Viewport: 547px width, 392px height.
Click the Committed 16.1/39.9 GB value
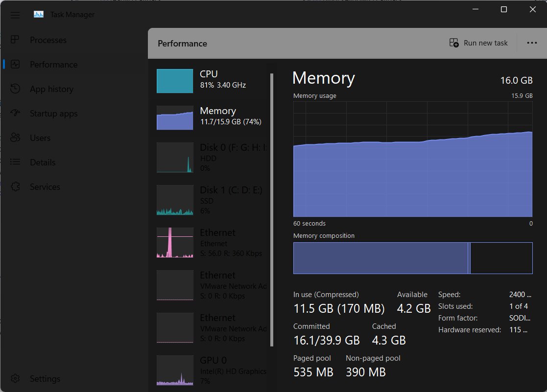pos(327,341)
